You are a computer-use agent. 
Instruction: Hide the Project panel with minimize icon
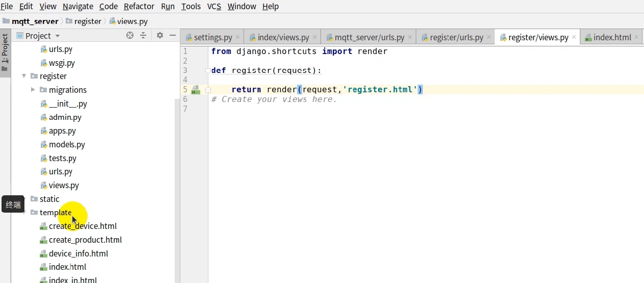coord(173,35)
